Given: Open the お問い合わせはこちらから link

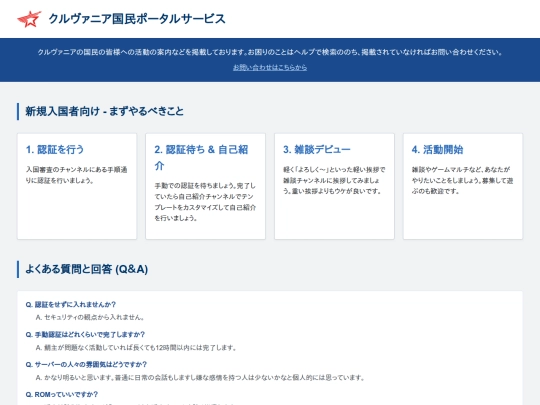Looking at the screenshot, I should tap(270, 68).
